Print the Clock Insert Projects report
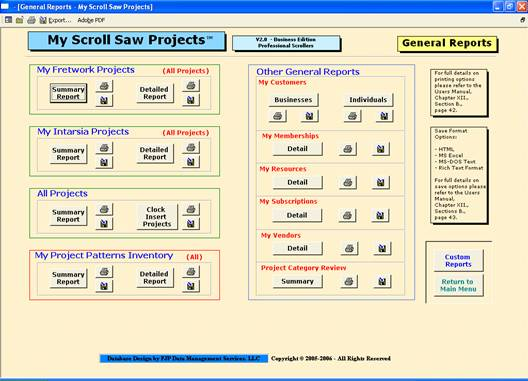 (191, 209)
